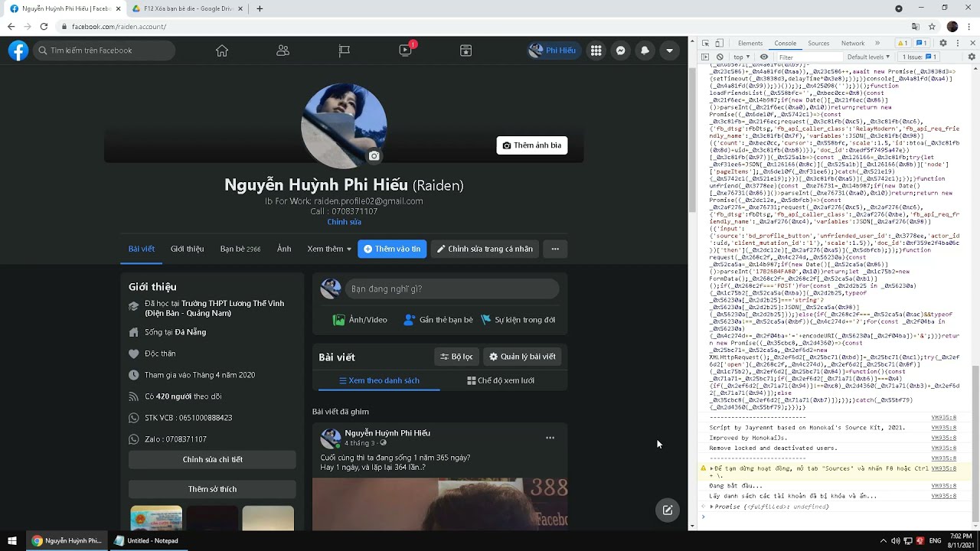980x551 pixels.
Task: Open Messenger from top bar
Action: pos(621,51)
